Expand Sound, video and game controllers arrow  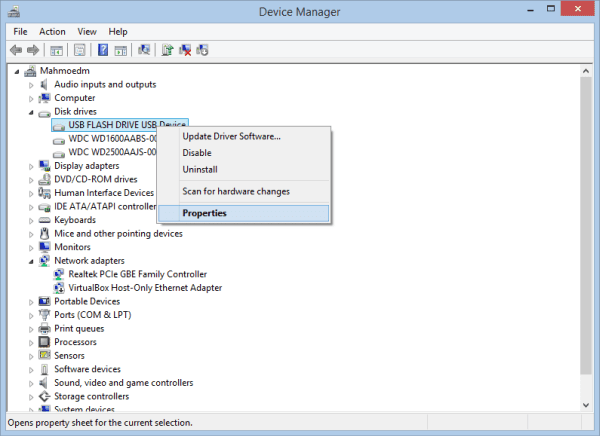tap(31, 384)
